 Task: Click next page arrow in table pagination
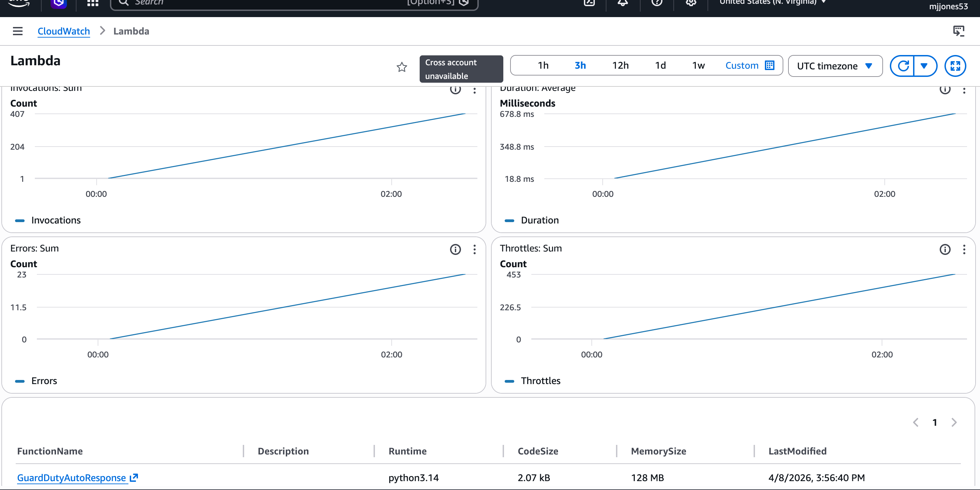(954, 422)
